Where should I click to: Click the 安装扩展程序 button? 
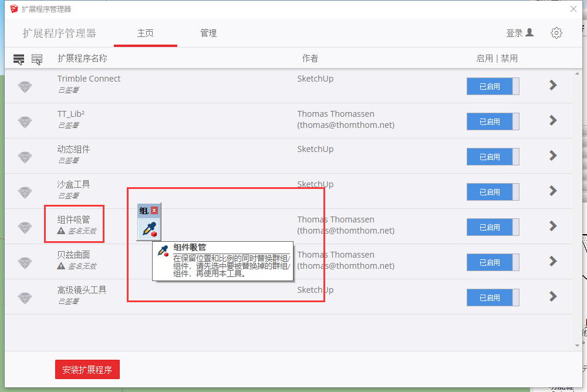(x=87, y=370)
